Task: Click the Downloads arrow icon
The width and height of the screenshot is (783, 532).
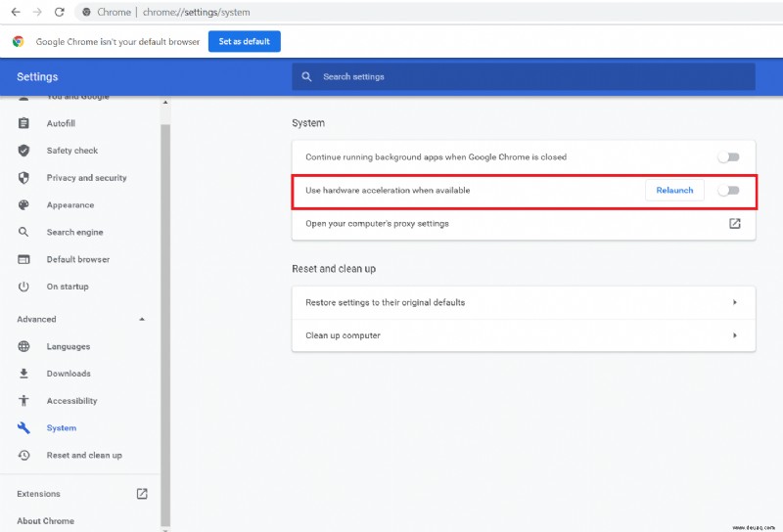Action: pos(23,374)
